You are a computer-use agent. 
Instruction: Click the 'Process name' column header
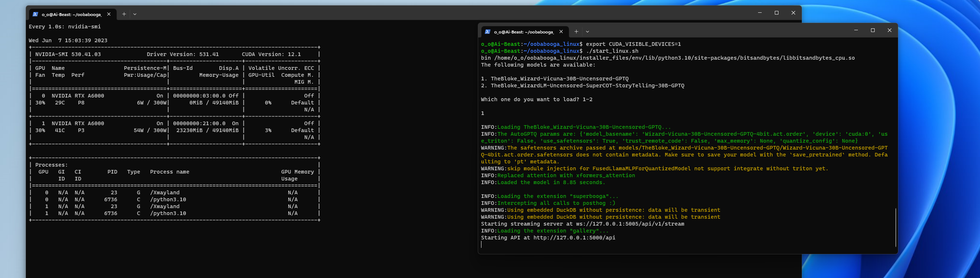(x=170, y=172)
